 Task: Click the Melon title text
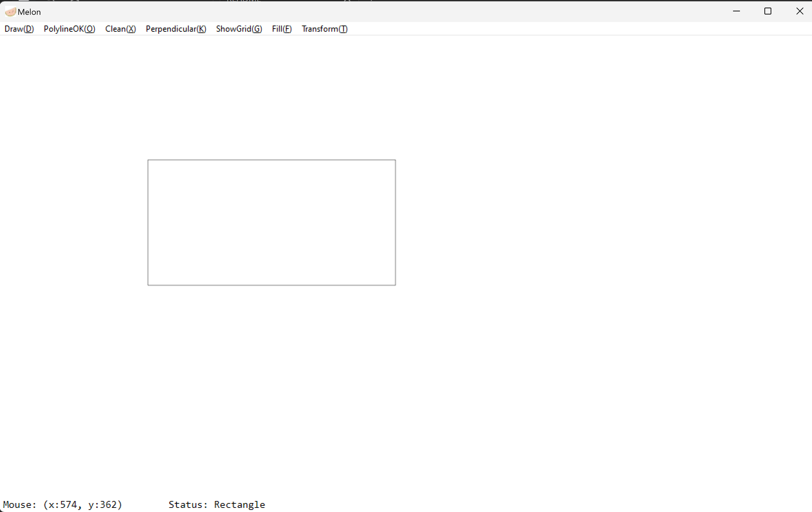click(29, 12)
